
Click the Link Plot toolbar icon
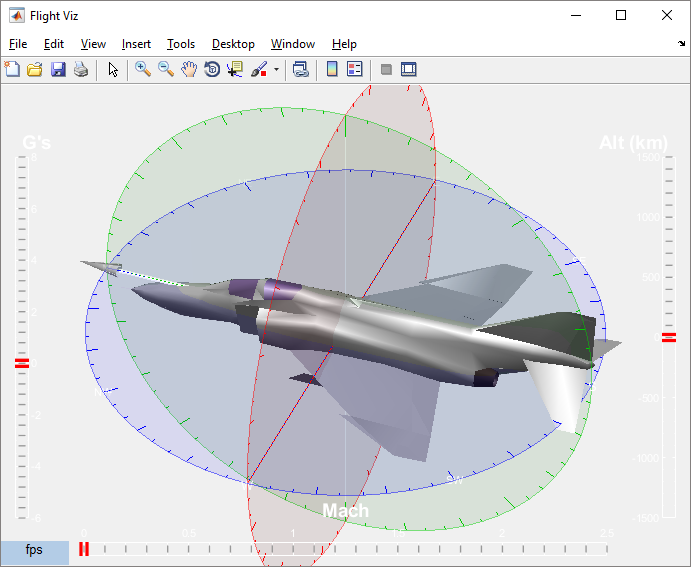[300, 69]
